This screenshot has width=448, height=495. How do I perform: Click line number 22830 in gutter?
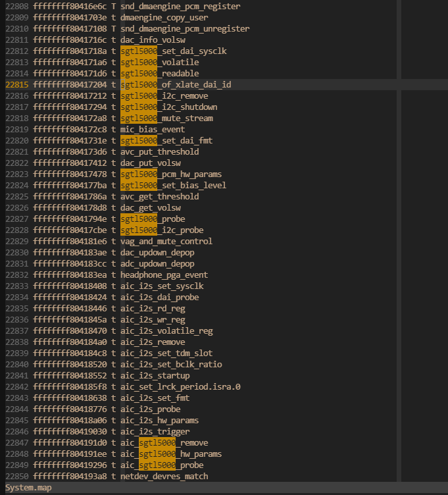coord(17,253)
